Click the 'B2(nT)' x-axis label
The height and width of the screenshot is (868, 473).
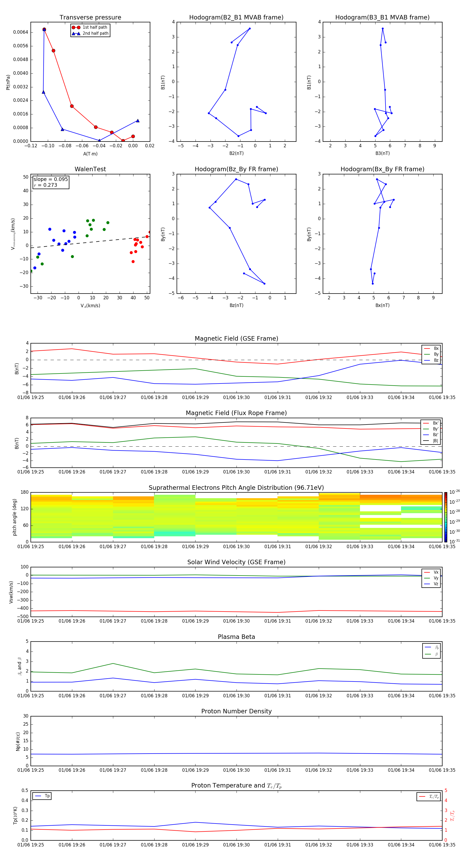coord(236,153)
